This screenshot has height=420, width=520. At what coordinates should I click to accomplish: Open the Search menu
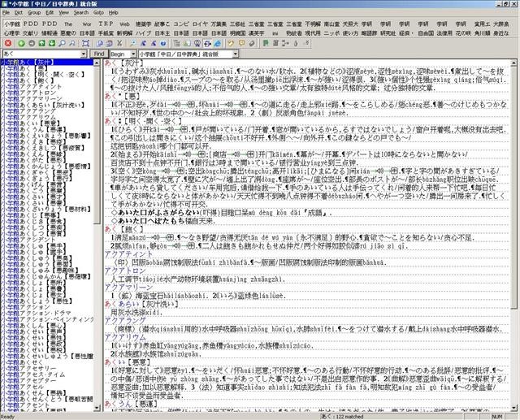coord(81,13)
